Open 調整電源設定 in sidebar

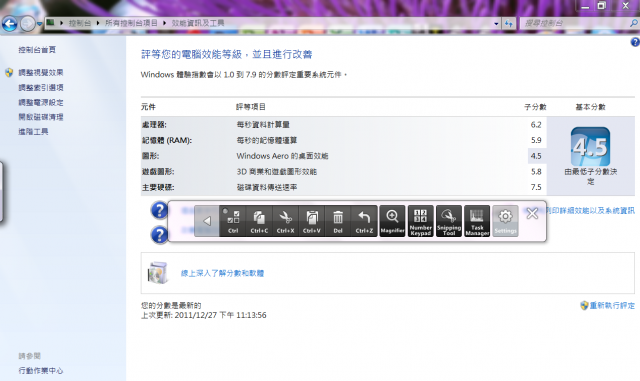(41, 102)
